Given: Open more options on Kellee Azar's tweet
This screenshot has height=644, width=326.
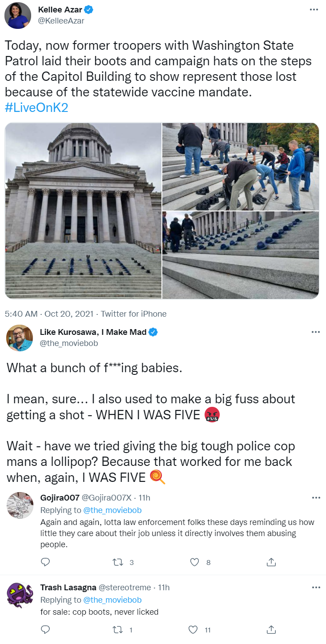Looking at the screenshot, I should click(x=315, y=10).
